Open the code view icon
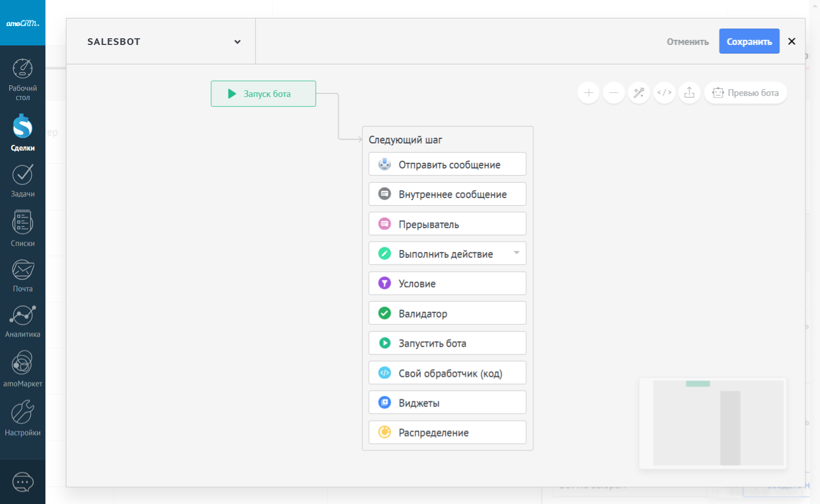 (x=664, y=93)
